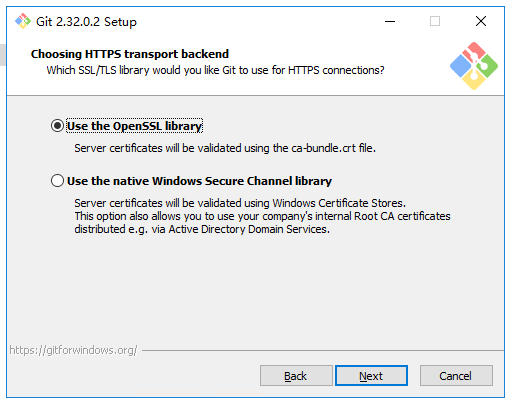Click the 'Use the OpenSSL library' label
The height and width of the screenshot is (403, 511).
pos(134,126)
